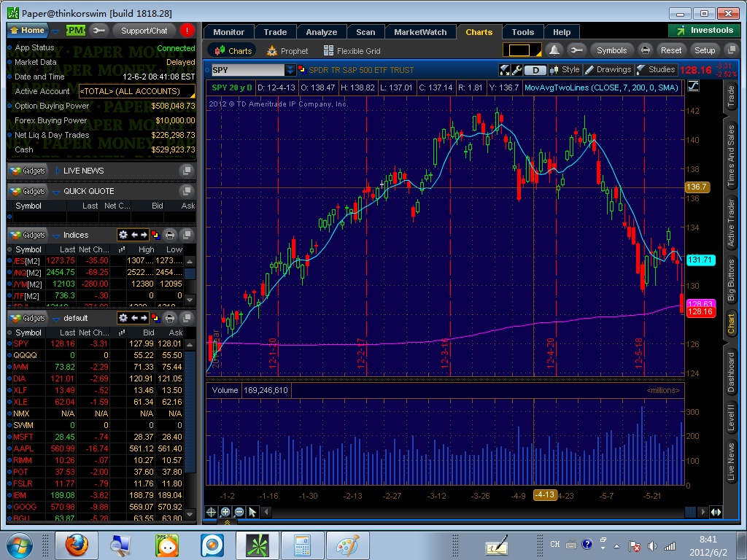This screenshot has height=560, width=747.
Task: Toggle the App Status row bullet
Action: click(x=9, y=47)
